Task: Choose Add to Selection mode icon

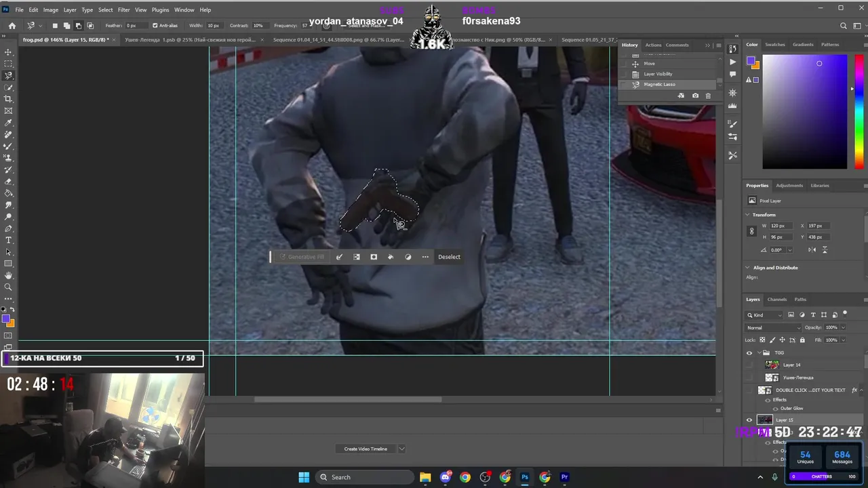Action: click(66, 26)
